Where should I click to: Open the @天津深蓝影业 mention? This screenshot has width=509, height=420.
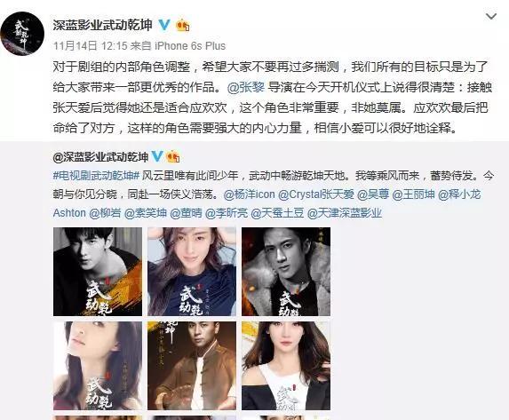pyautogui.click(x=345, y=213)
